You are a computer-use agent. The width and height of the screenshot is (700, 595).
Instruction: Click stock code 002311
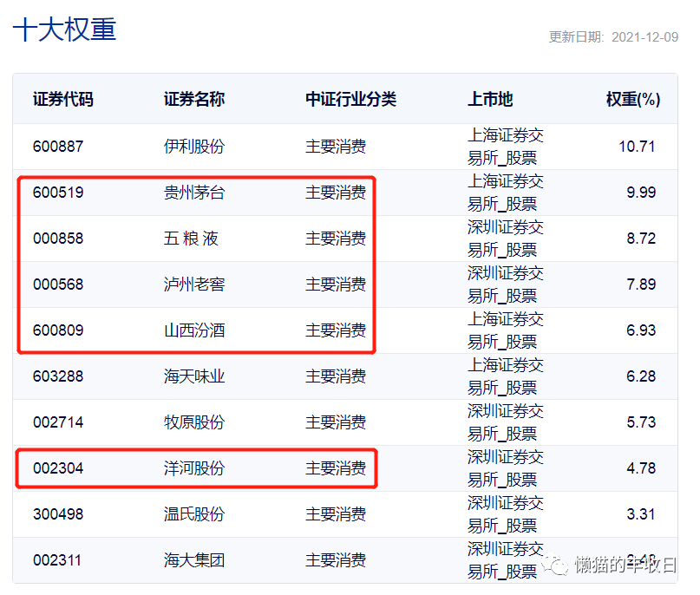coord(57,560)
